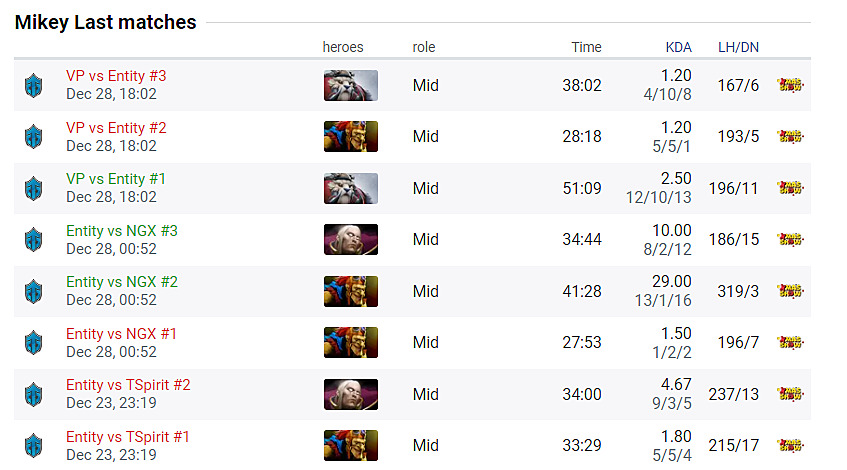This screenshot has height=470, width=847.
Task: Click hero portrait in VP vs Entity #2 row
Action: [x=351, y=136]
